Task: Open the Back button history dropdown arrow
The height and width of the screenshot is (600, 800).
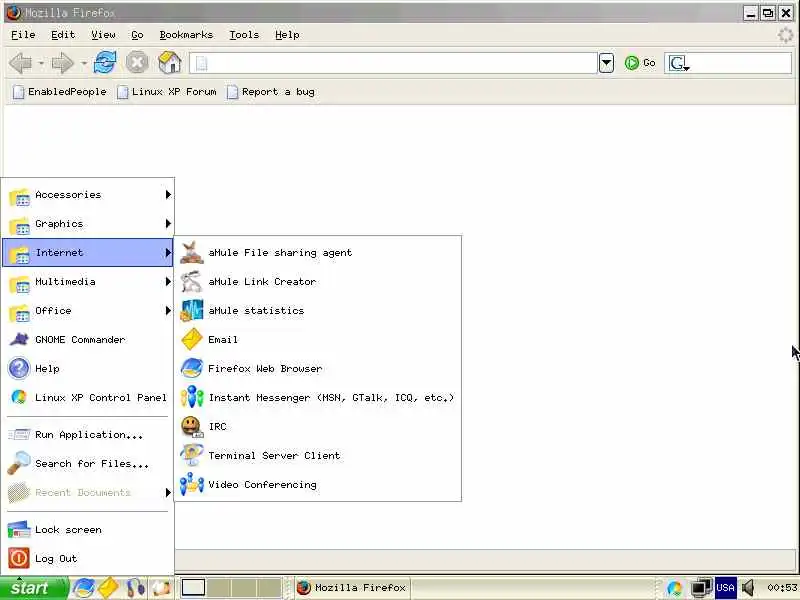Action: click(41, 63)
